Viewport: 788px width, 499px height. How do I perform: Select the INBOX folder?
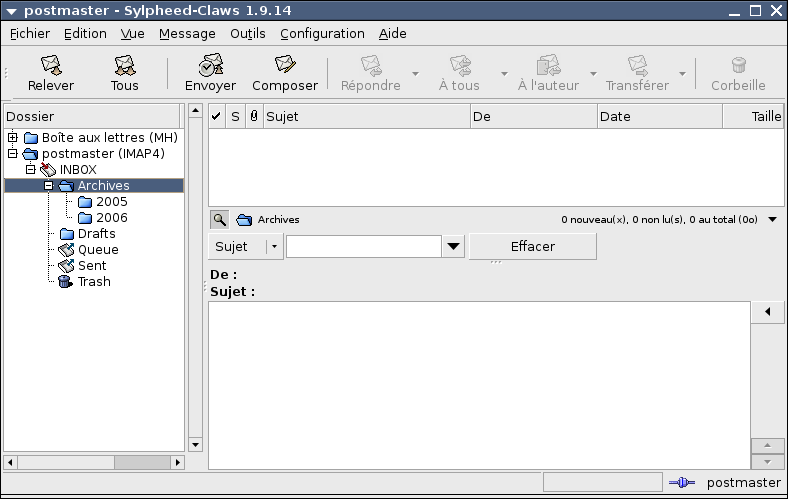point(78,170)
